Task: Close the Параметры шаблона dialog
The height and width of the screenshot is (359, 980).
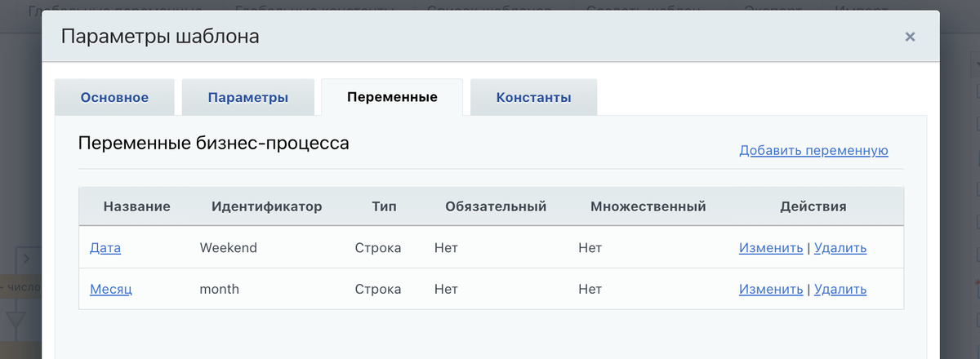Action: click(910, 37)
